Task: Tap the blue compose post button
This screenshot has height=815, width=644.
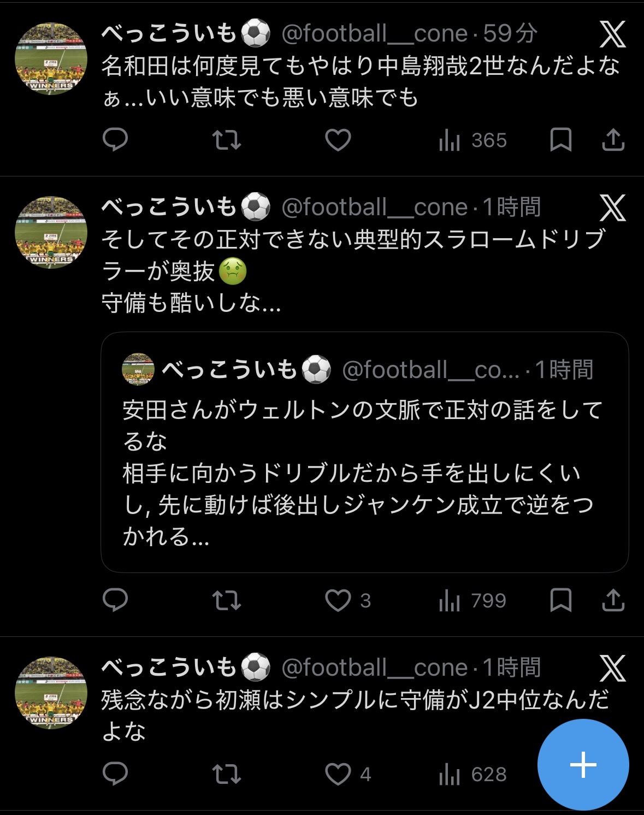Action: pos(583,764)
